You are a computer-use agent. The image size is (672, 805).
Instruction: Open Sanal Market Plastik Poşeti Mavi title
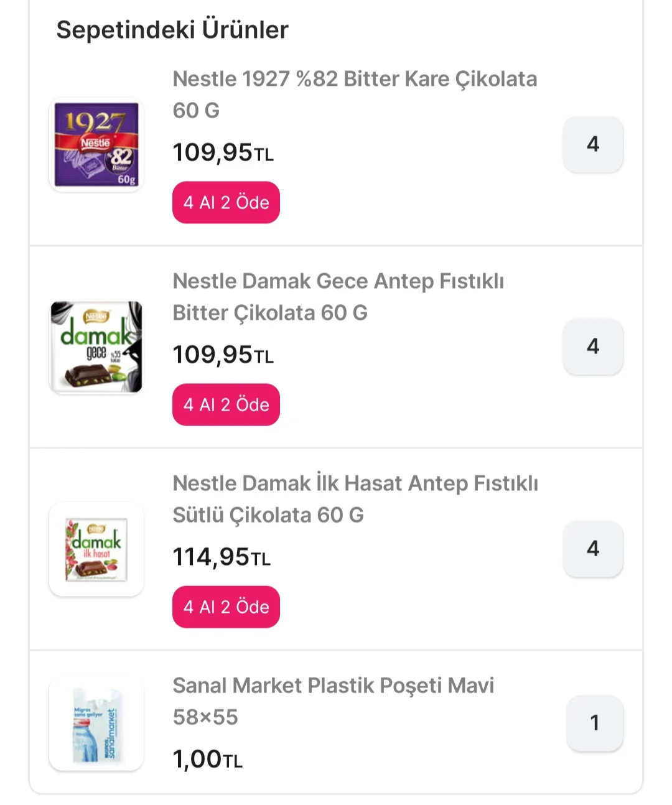click(x=333, y=701)
